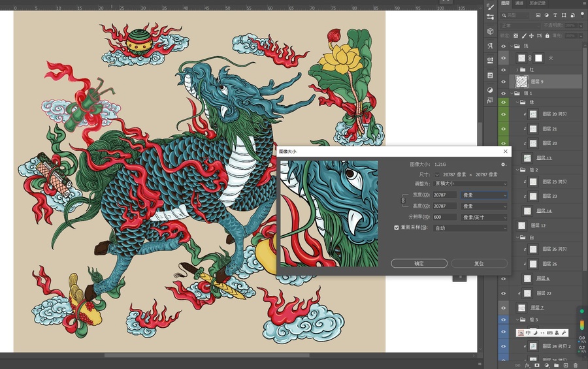588x369 pixels.
Task: Click the 复位 button
Action: tap(479, 263)
